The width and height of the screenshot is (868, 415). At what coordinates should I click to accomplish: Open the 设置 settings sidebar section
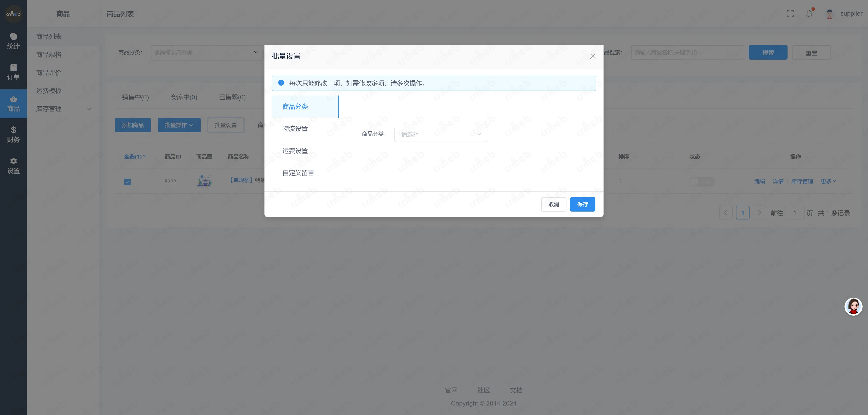14,166
